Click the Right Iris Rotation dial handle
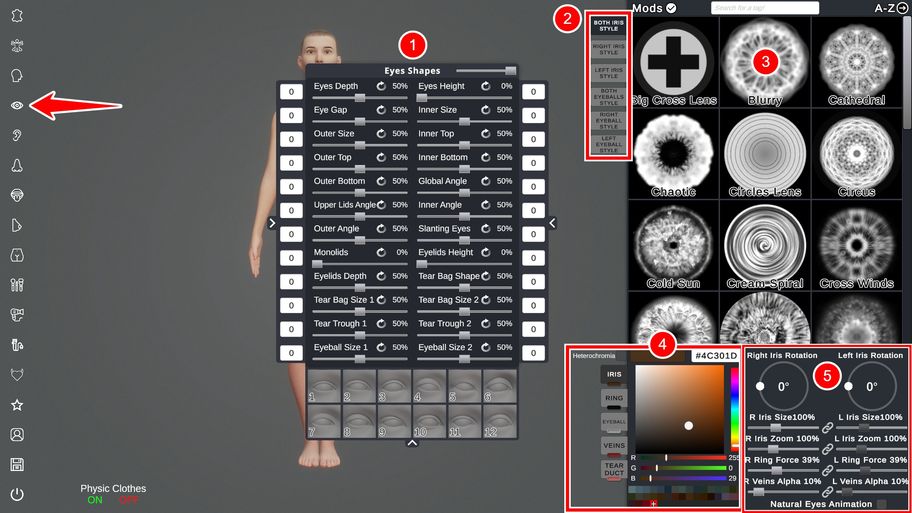This screenshot has width=912, height=513. click(760, 386)
